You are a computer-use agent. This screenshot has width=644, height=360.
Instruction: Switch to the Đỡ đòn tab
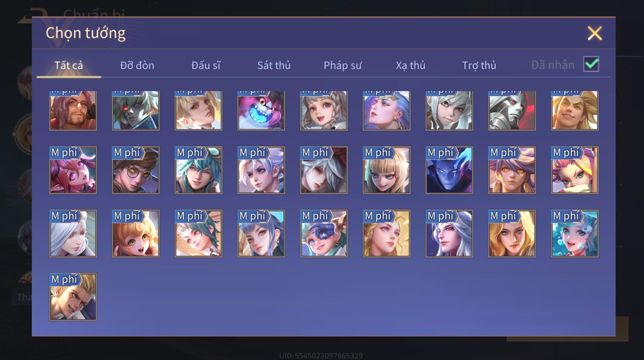click(137, 65)
